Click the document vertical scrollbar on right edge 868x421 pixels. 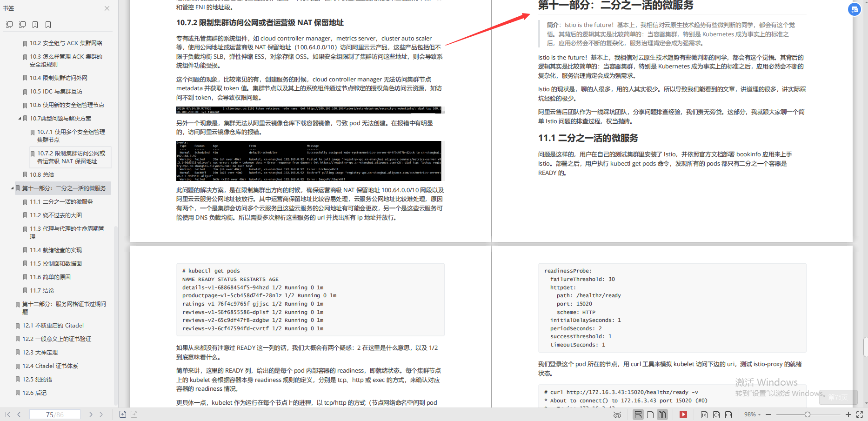865,347
